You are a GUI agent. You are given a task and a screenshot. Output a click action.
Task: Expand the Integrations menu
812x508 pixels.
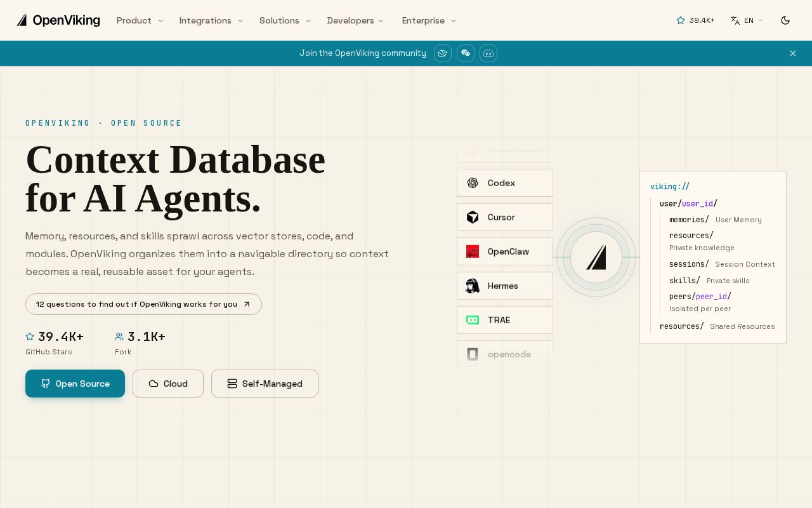(211, 20)
